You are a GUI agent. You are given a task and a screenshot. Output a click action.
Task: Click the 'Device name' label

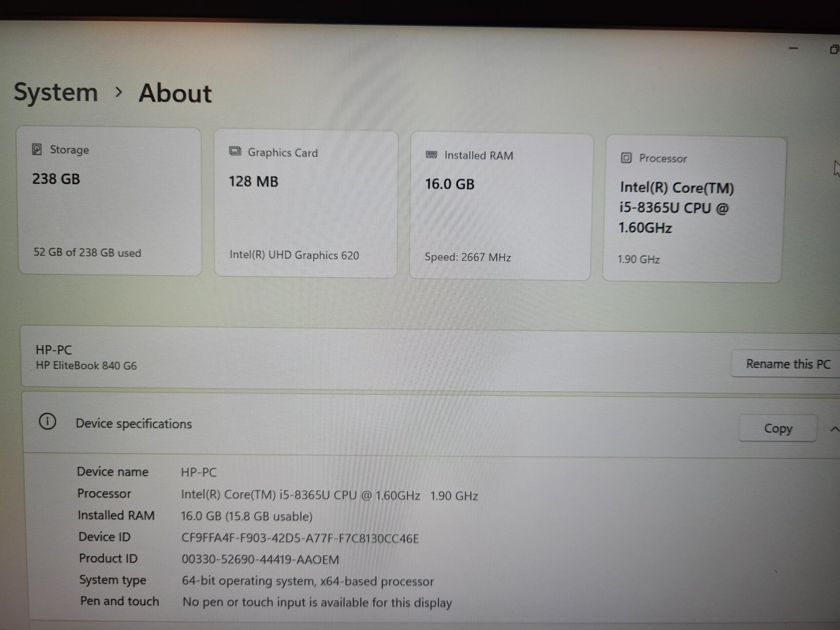point(112,471)
